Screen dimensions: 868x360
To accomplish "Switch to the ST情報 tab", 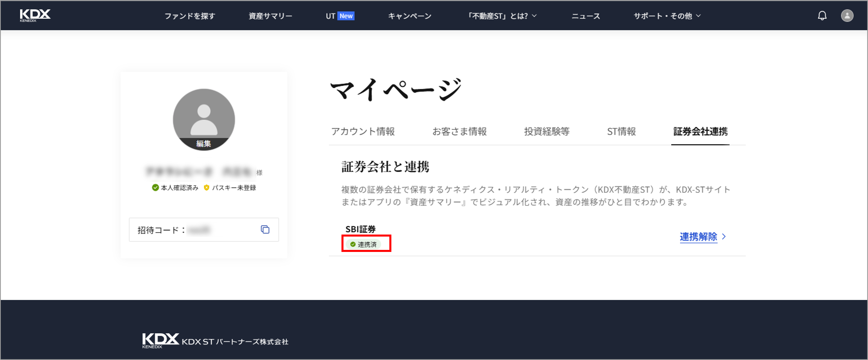I will pos(621,131).
